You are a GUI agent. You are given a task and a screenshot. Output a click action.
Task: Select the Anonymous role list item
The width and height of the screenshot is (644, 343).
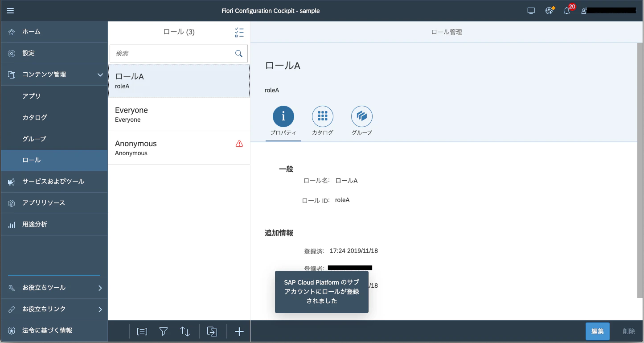[179, 148]
